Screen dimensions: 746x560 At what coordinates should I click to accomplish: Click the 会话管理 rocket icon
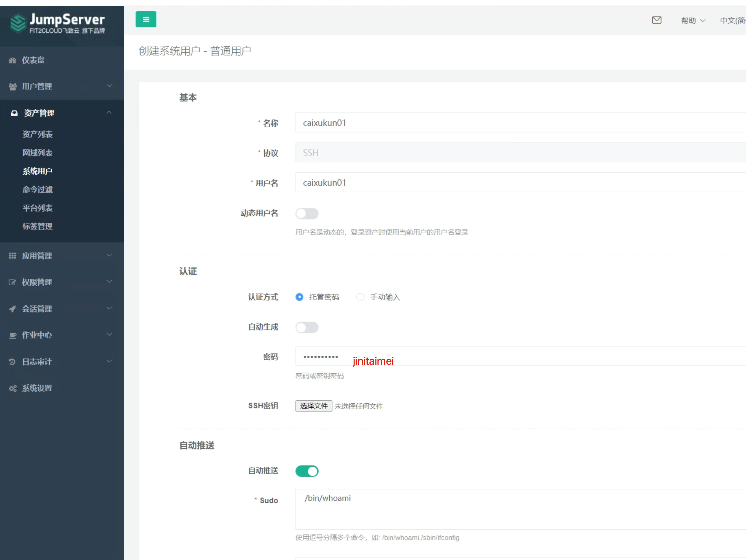tap(13, 309)
